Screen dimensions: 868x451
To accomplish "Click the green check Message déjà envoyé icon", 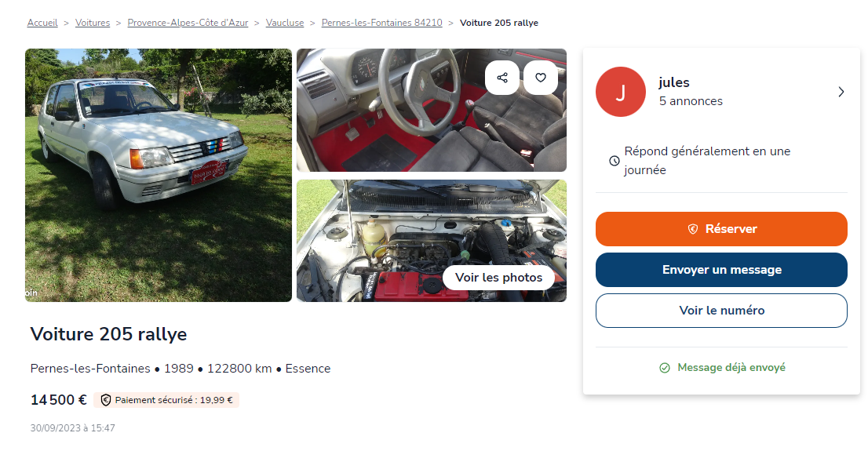I will point(665,368).
